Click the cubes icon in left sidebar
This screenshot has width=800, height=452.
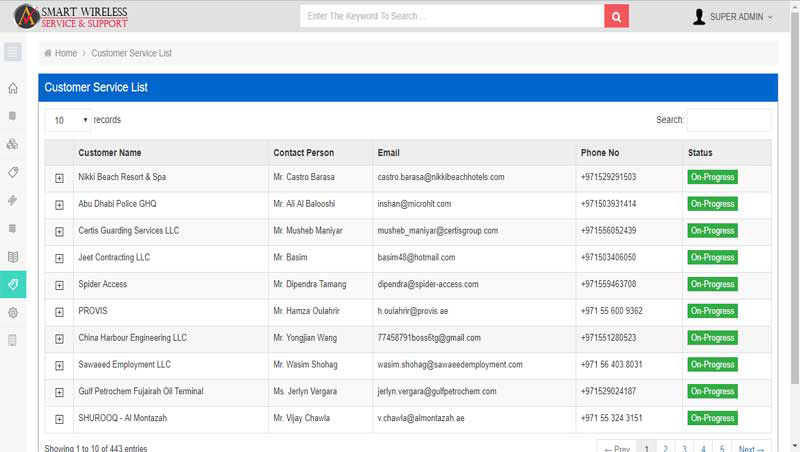[x=13, y=144]
